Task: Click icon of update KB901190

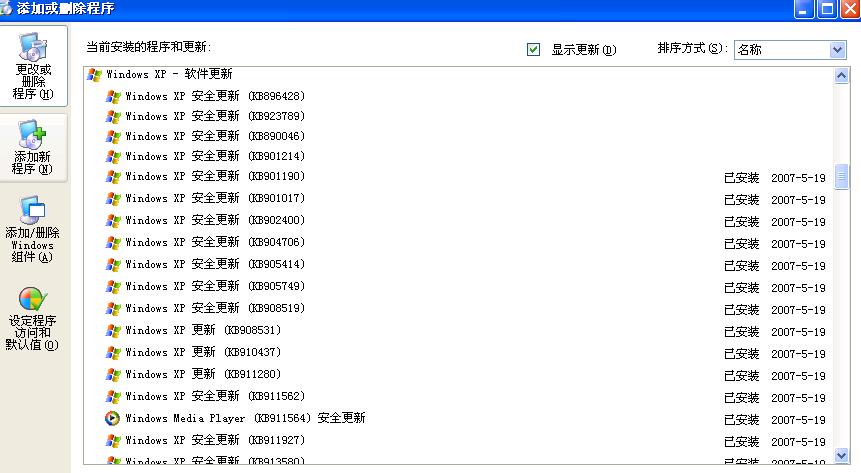Action: (x=113, y=176)
